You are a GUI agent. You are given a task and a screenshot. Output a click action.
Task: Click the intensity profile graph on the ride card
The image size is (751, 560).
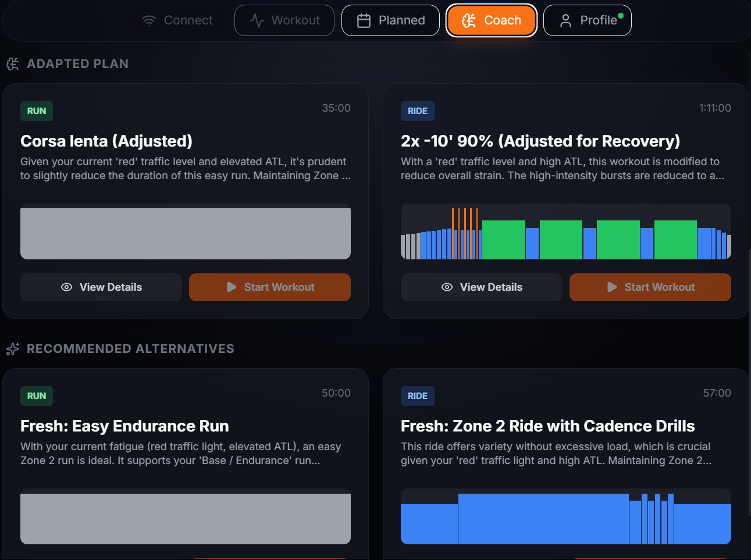[x=565, y=231]
